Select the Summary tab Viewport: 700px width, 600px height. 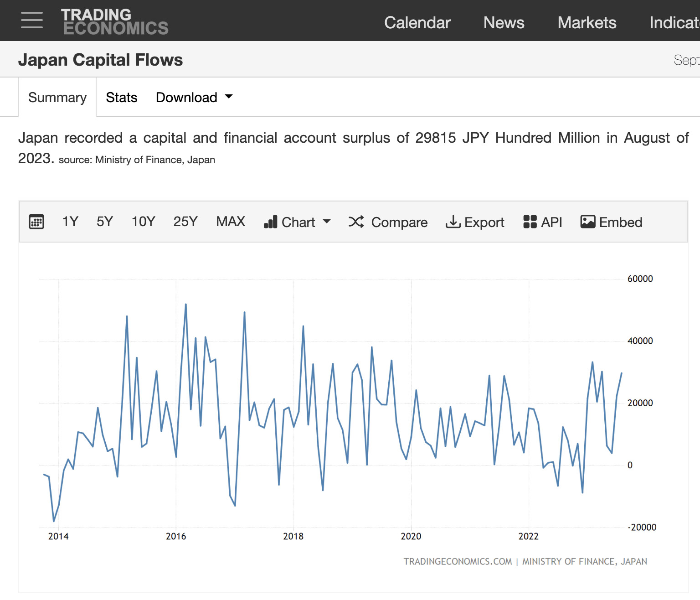pyautogui.click(x=57, y=98)
